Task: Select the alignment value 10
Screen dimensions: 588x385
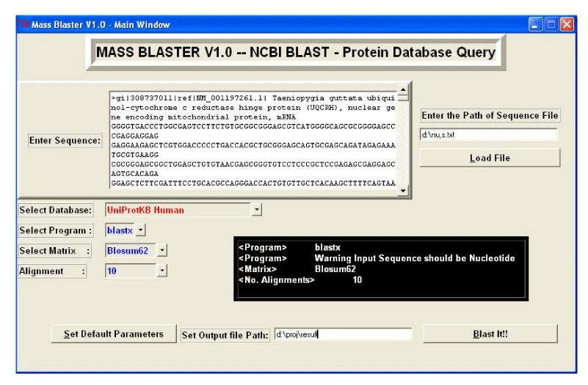Action: pos(131,271)
